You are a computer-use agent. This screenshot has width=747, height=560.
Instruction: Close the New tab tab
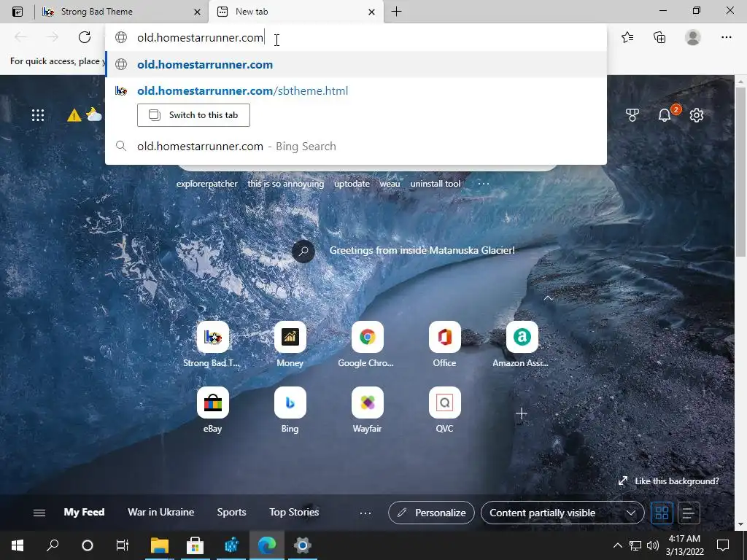coord(371,12)
